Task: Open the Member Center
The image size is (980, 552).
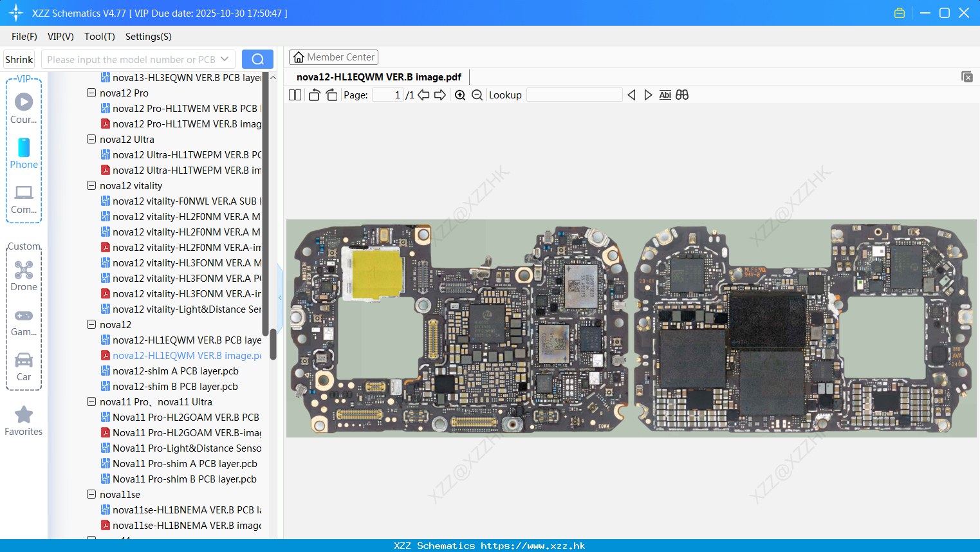Action: 333,57
